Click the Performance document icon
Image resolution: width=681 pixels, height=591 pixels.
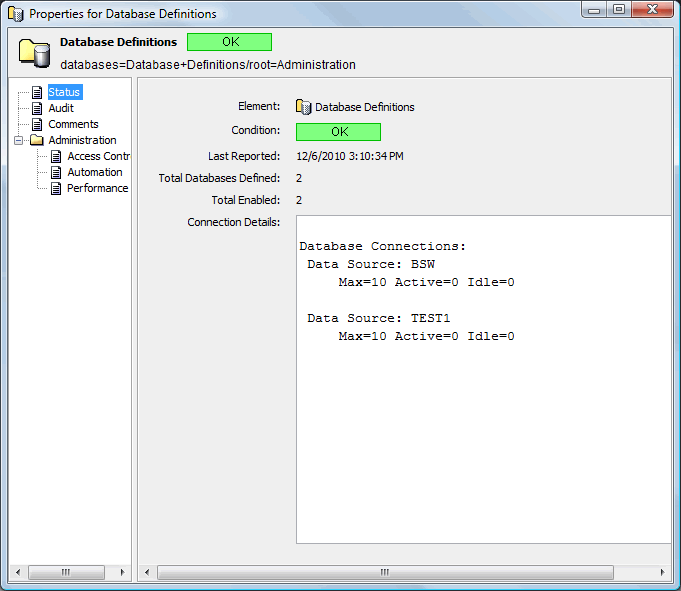56,188
